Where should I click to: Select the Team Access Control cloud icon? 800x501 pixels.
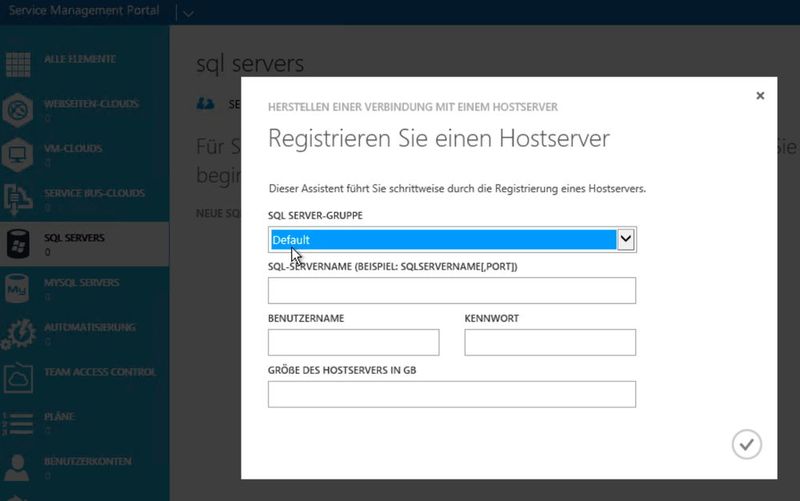[18, 378]
